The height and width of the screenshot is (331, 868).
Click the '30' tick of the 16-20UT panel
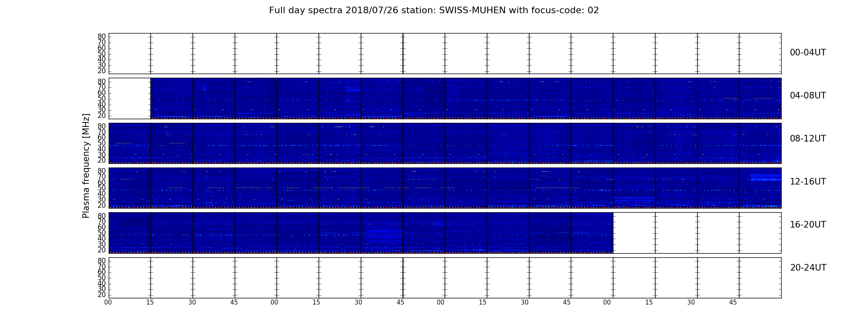coord(102,244)
